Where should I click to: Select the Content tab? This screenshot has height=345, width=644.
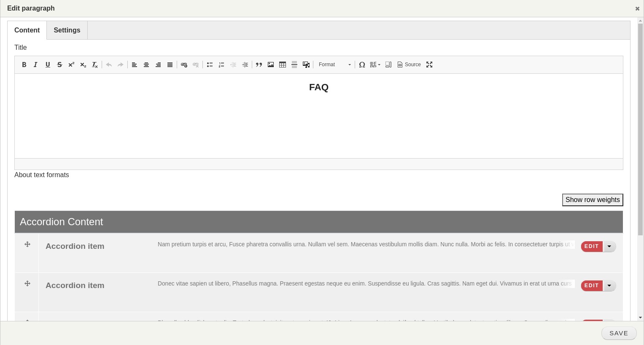(x=27, y=30)
